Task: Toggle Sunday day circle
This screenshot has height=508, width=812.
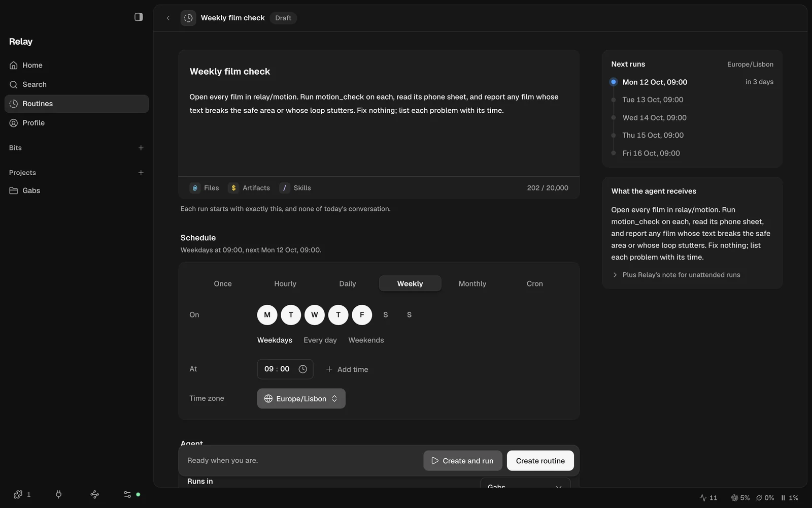Action: 410,315
